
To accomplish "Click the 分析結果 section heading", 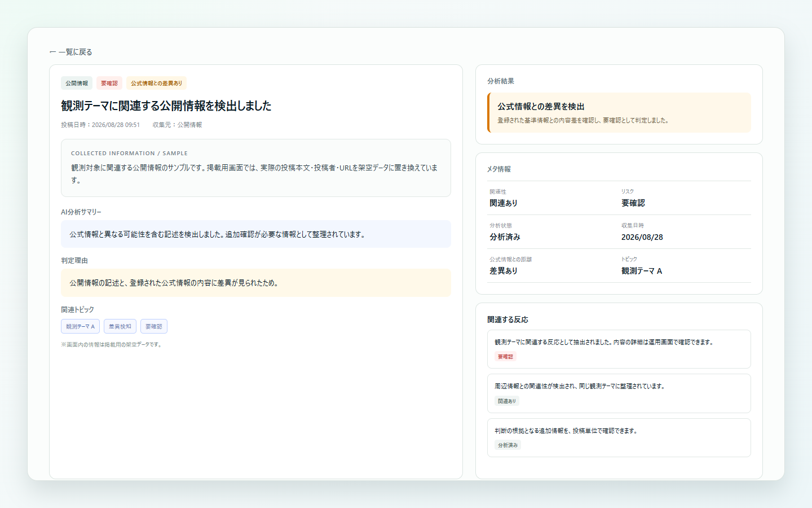I will (501, 81).
